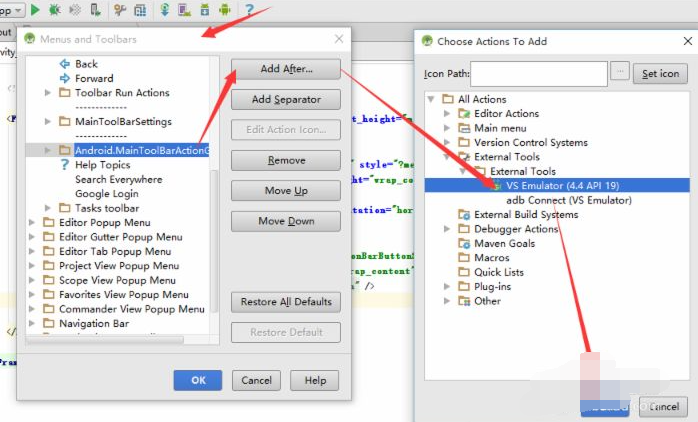The image size is (698, 422).
Task: Open the app run configuration dropdown
Action: (12, 10)
